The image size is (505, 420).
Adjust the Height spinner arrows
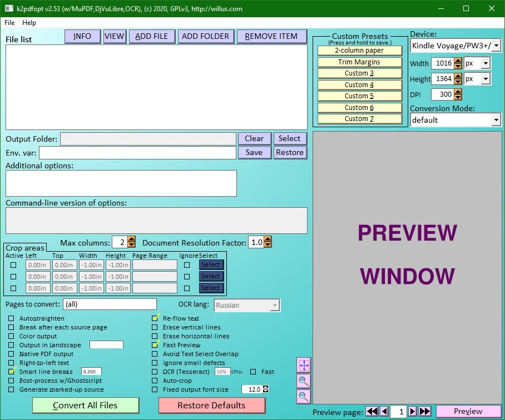pyautogui.click(x=458, y=78)
